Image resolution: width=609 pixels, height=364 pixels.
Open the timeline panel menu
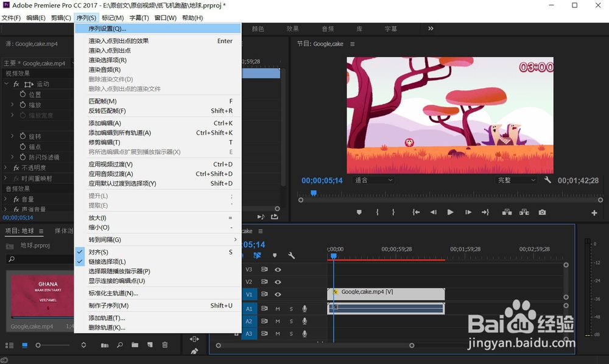[261, 231]
